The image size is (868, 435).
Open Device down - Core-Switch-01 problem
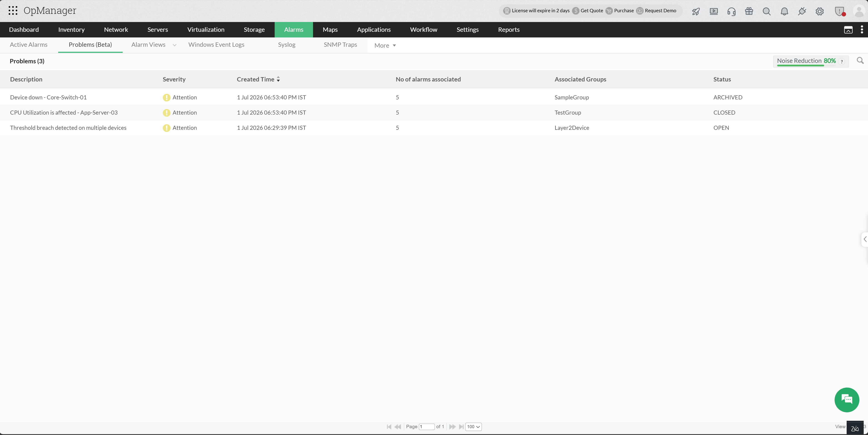coord(48,97)
